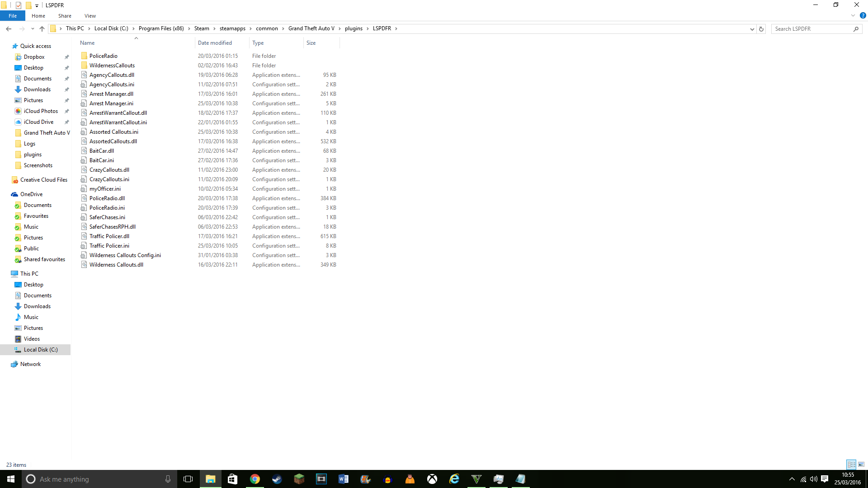Pin toggle next to Dropbox
Screen dimensions: 868x488
point(67,57)
